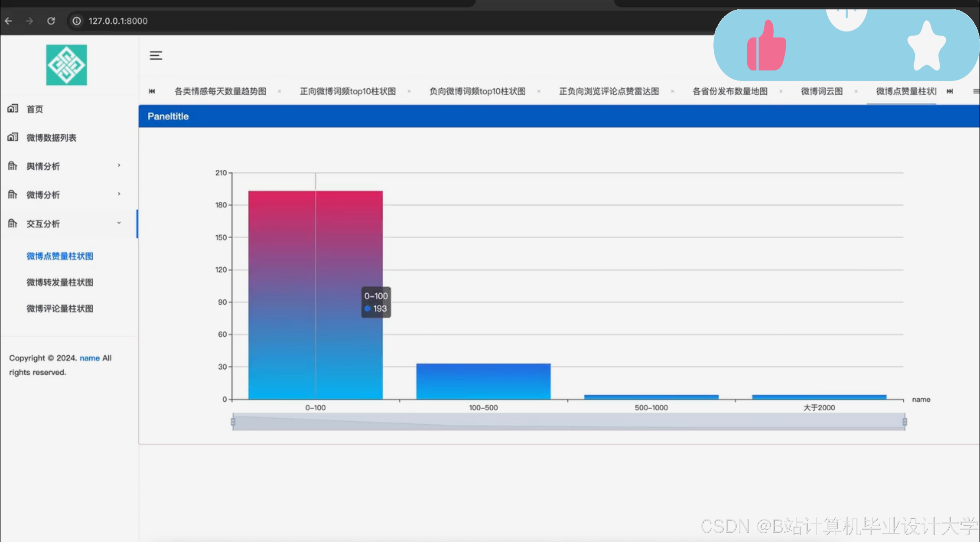Image resolution: width=980 pixels, height=542 pixels.
Task: Click the 100-500 bar in chart
Action: pos(483,381)
